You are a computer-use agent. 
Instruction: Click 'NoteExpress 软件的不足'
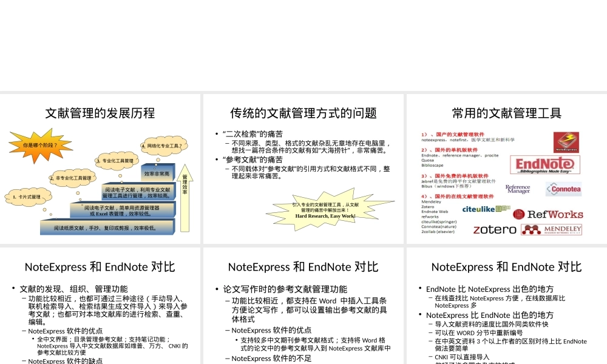coord(271,359)
